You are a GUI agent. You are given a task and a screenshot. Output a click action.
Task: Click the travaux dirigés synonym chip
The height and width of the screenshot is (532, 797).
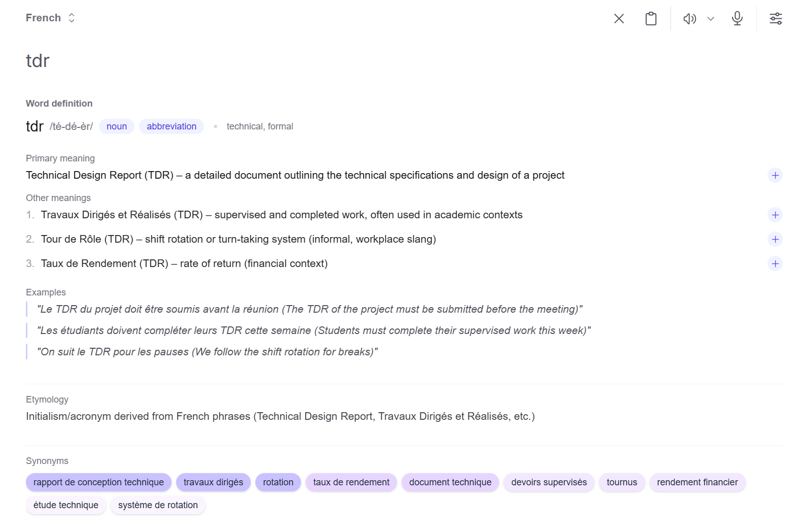pos(213,482)
